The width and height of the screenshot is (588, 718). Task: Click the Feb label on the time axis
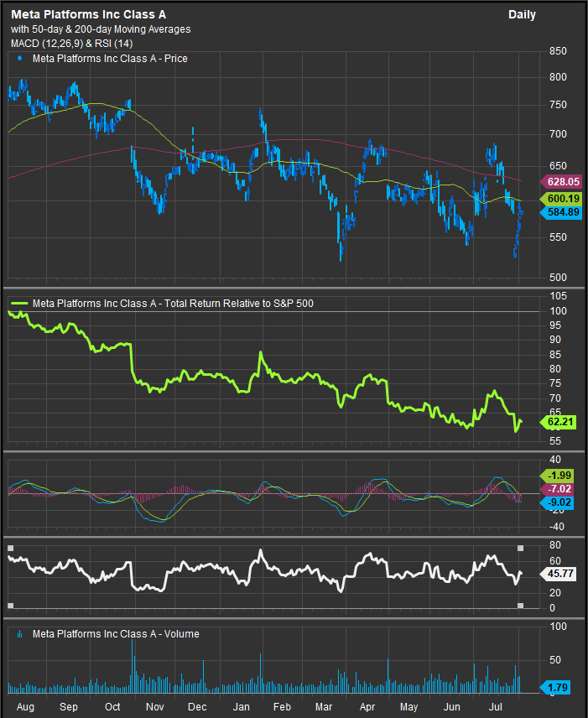click(282, 706)
